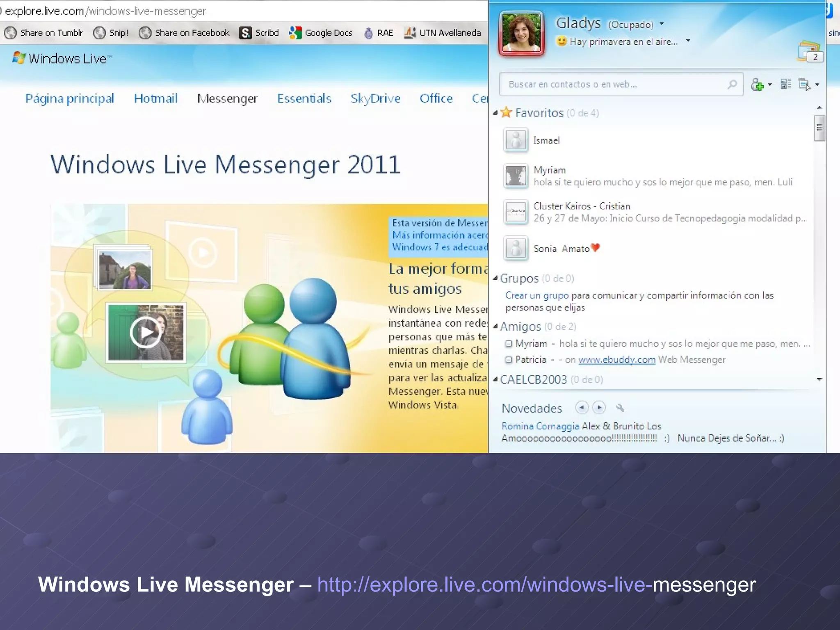Click the contact list layout icon
The height and width of the screenshot is (630, 840).
pyautogui.click(x=785, y=84)
